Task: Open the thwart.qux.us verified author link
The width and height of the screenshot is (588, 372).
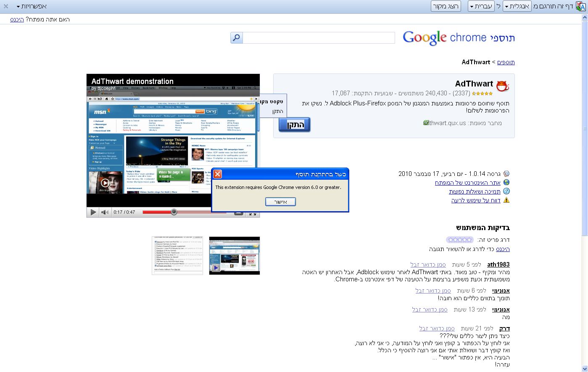Action: pos(447,123)
